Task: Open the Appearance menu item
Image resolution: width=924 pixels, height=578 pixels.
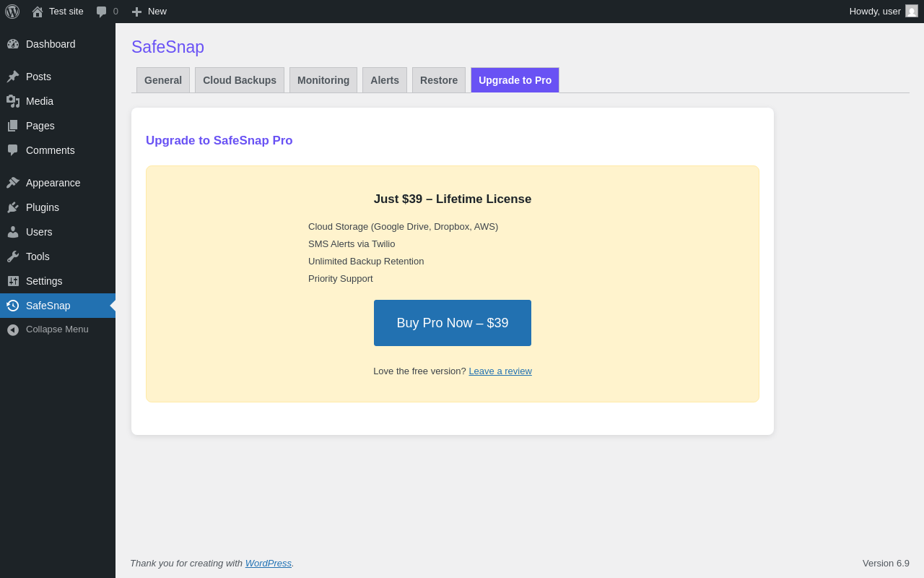Action: tap(58, 183)
